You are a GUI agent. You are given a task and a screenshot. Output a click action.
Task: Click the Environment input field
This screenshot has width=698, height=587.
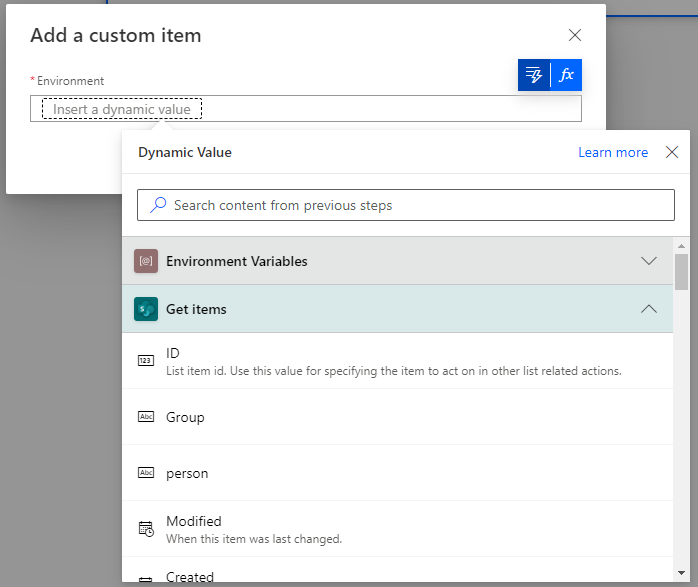click(x=306, y=109)
